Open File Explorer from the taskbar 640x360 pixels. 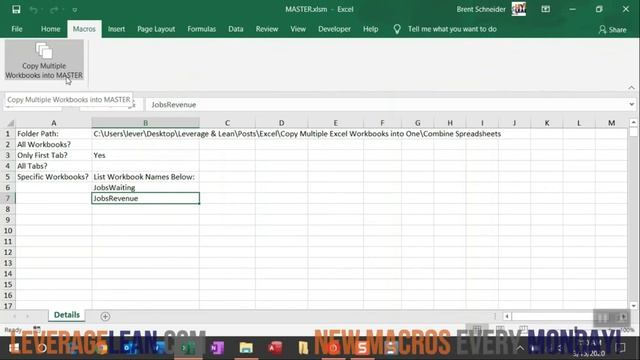click(246, 348)
